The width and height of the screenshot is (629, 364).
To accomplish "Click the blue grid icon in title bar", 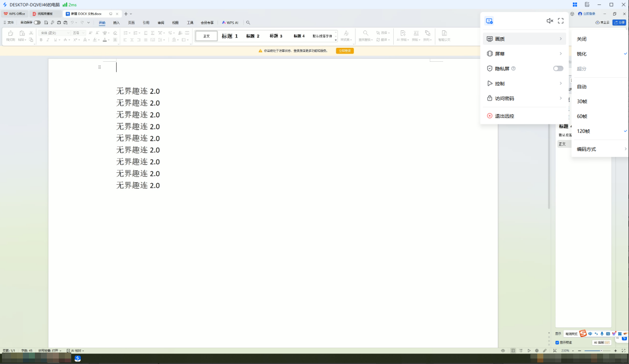I will [575, 4].
